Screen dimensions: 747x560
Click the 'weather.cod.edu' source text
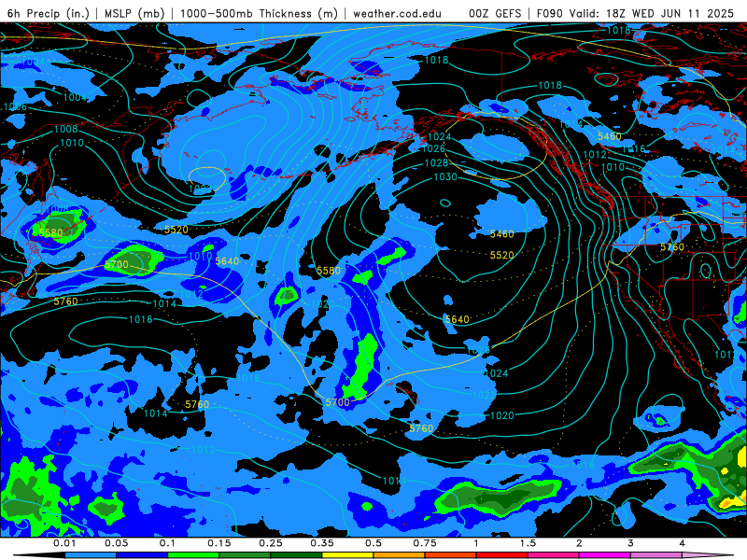[398, 13]
